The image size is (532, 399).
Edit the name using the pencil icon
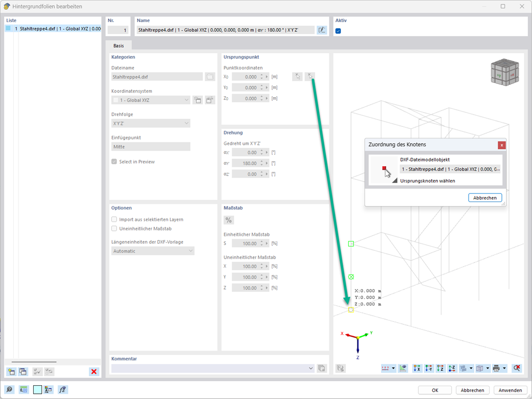click(322, 30)
